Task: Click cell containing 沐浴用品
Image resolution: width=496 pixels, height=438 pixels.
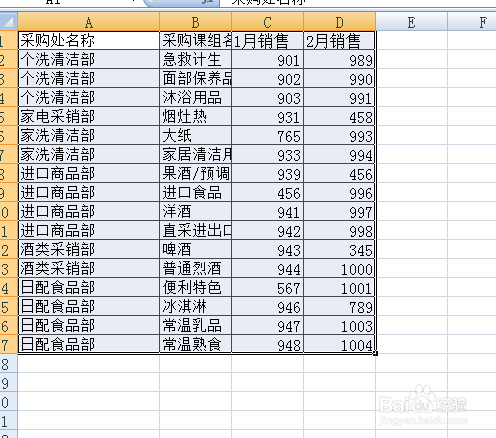Action: (x=196, y=98)
